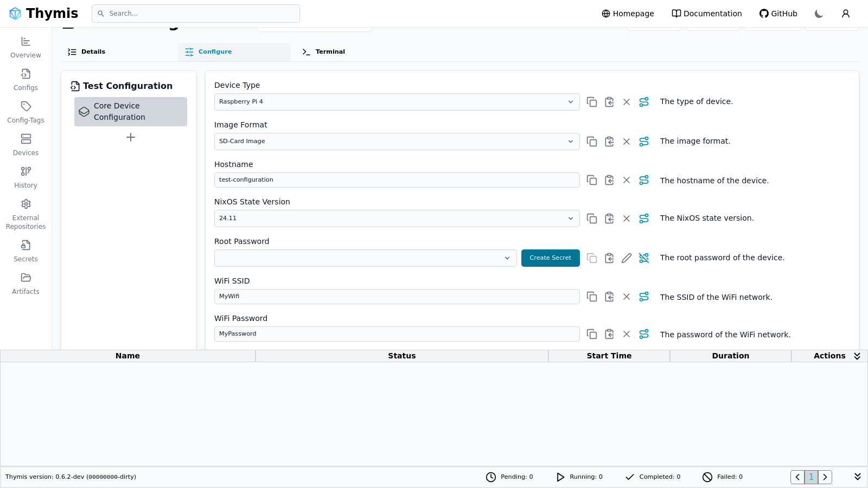Edit the Hostname text field
Screen dimensions: 868x488
pyautogui.click(x=397, y=180)
